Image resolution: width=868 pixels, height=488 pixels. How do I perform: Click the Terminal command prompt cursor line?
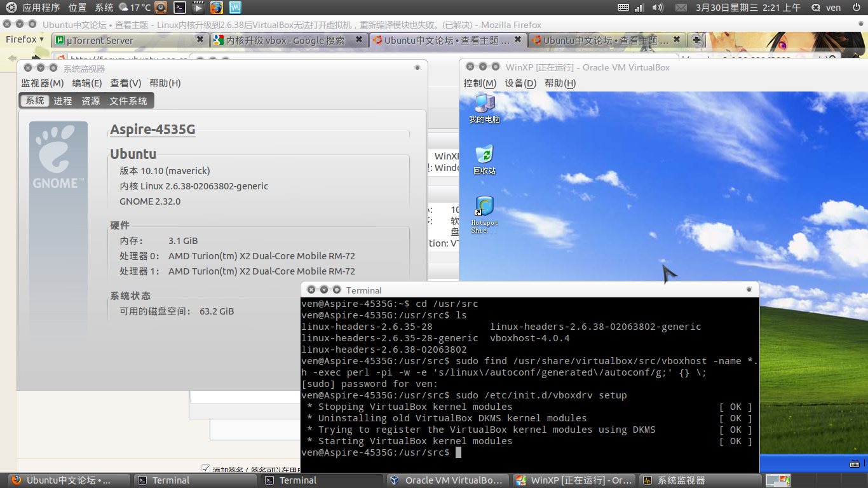pos(381,452)
